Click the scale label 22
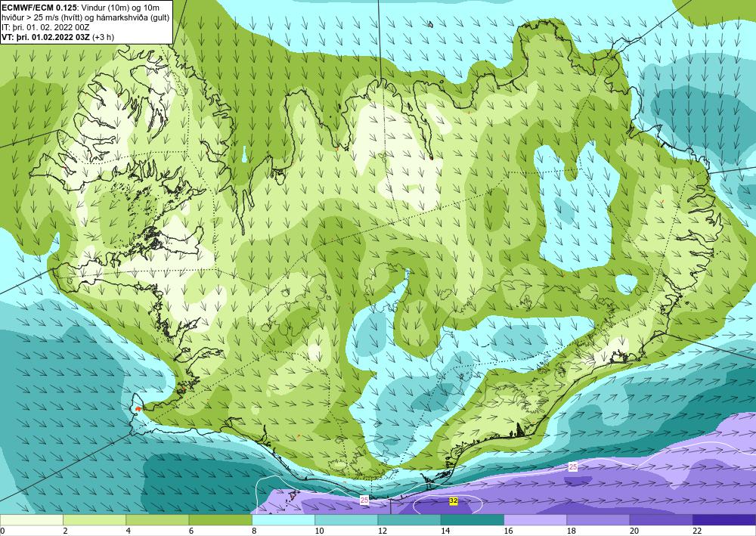 tap(697, 531)
